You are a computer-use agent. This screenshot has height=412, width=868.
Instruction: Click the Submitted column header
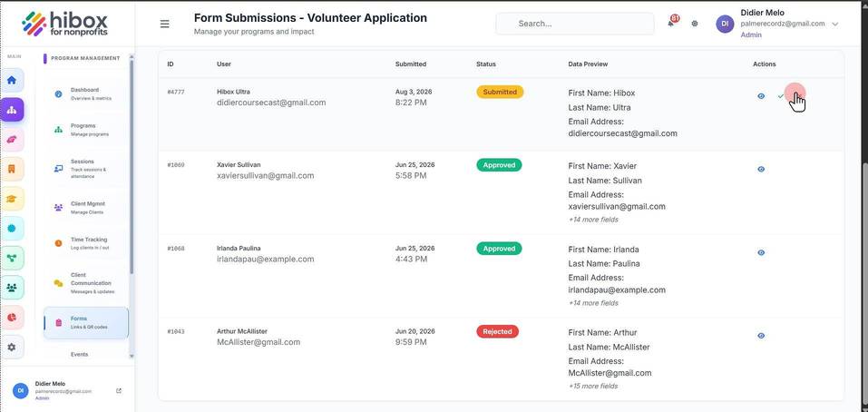(x=411, y=64)
